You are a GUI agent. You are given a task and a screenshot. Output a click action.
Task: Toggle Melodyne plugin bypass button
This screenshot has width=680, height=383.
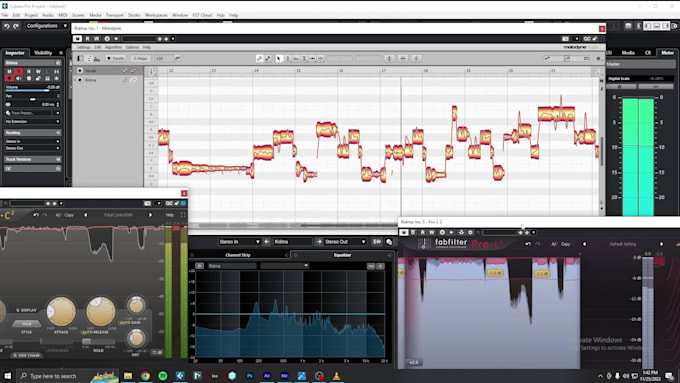pyautogui.click(x=77, y=39)
